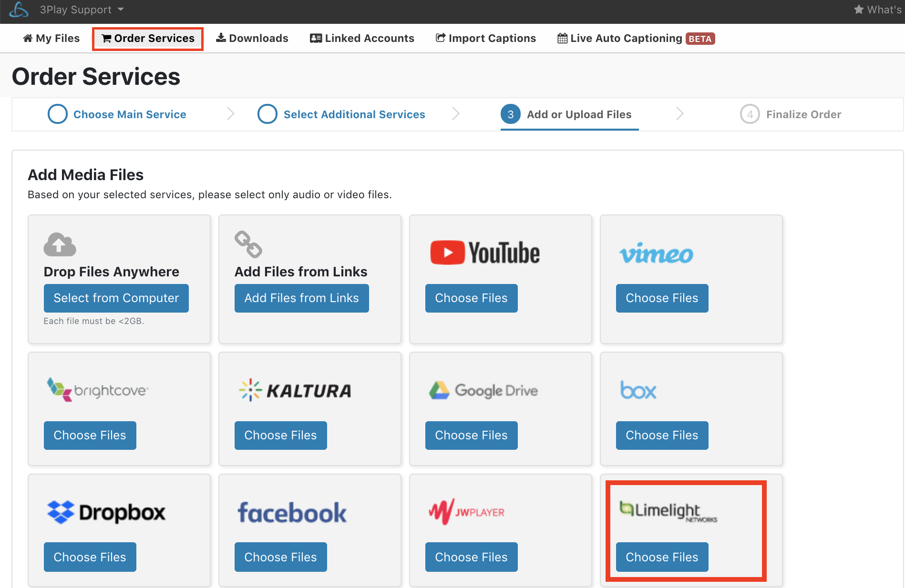Click the download arrow icon
This screenshot has width=905, height=588.
[221, 38]
